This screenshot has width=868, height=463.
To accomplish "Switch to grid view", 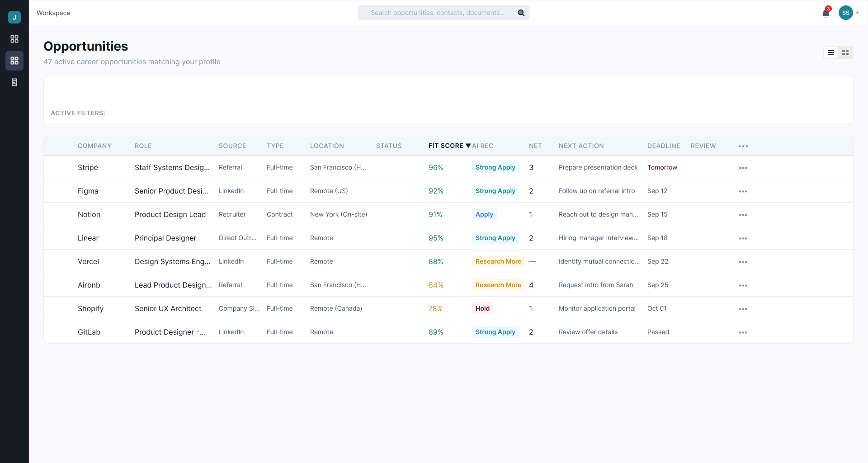I will pos(845,52).
